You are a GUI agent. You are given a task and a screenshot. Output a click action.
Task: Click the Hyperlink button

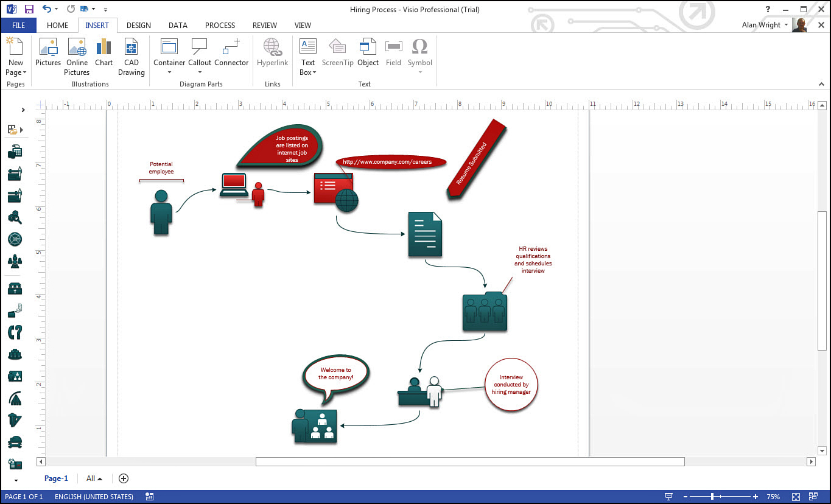pos(272,53)
